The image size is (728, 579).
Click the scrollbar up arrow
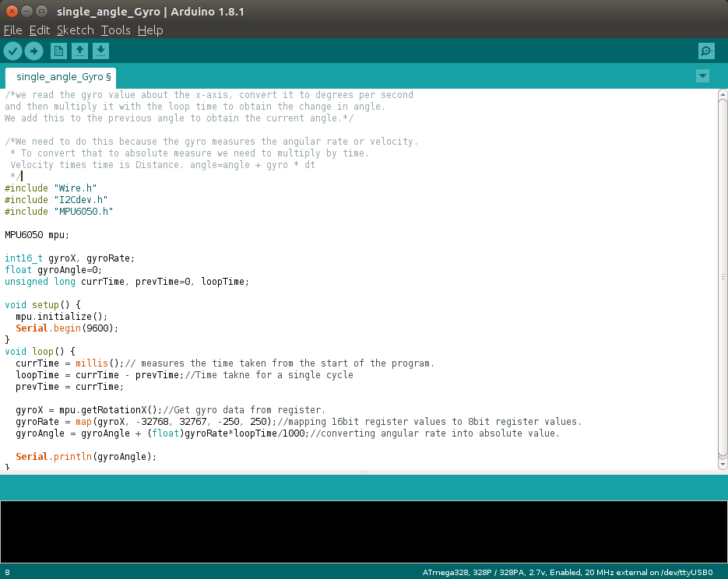723,94
